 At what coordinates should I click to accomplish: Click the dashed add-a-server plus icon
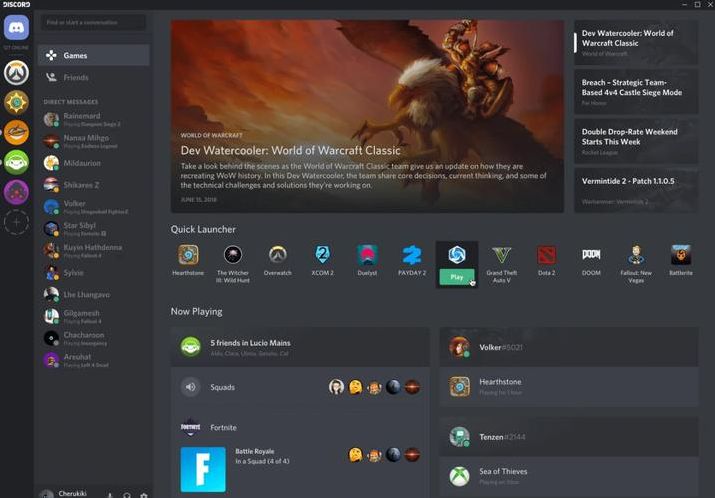pyautogui.click(x=16, y=222)
